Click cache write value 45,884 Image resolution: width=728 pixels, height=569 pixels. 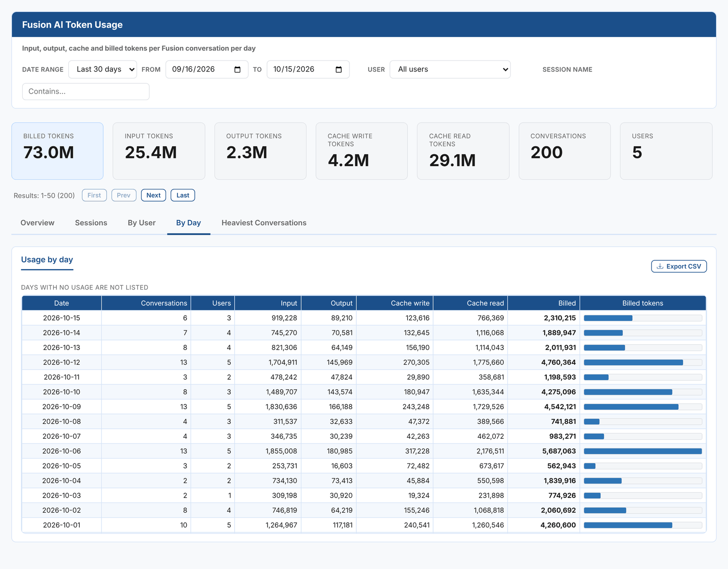(418, 481)
